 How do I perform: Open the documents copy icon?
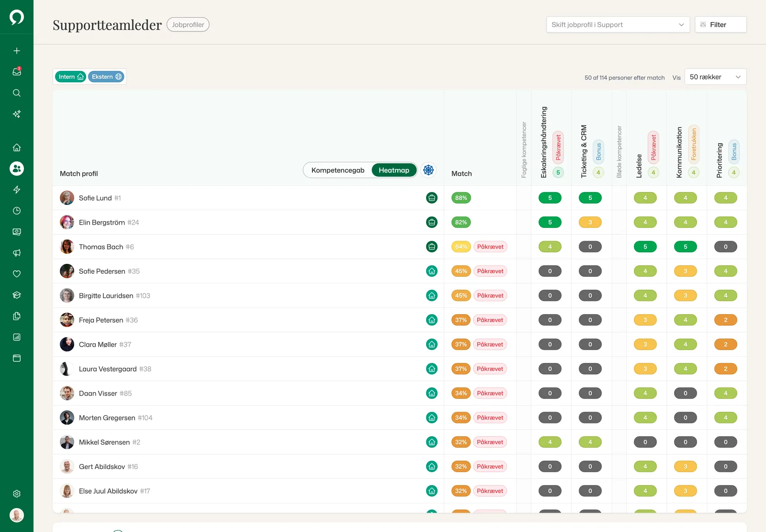[x=17, y=316]
